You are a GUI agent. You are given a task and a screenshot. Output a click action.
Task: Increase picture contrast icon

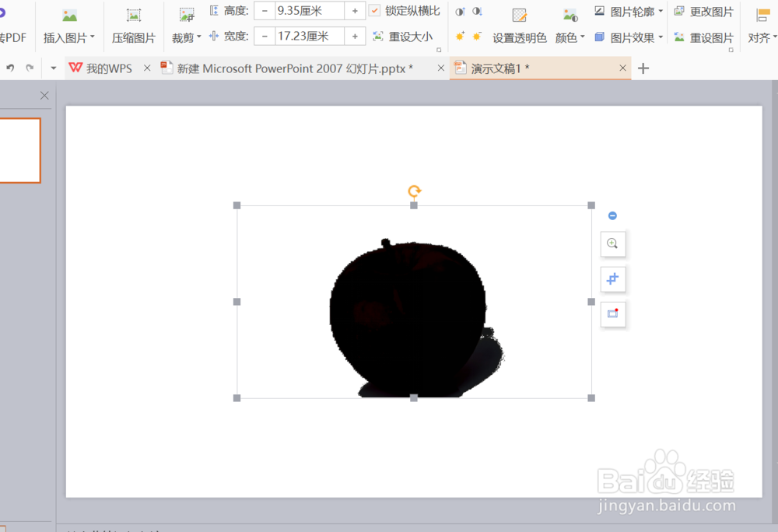coord(460,12)
